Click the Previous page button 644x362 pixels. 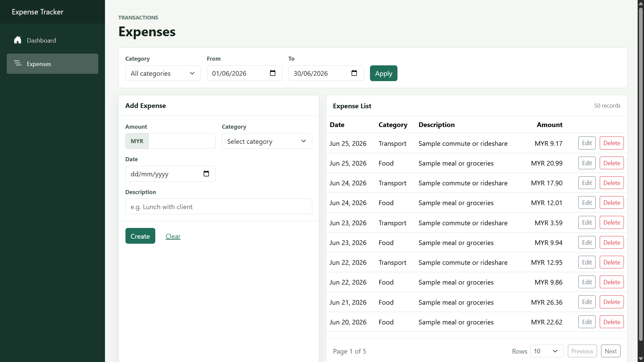tap(582, 351)
